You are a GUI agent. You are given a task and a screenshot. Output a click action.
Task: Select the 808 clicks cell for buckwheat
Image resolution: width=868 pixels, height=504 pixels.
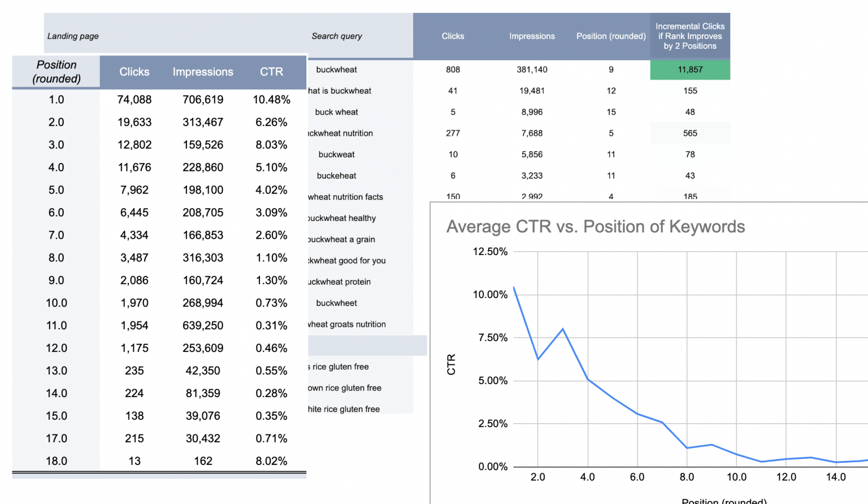(453, 69)
